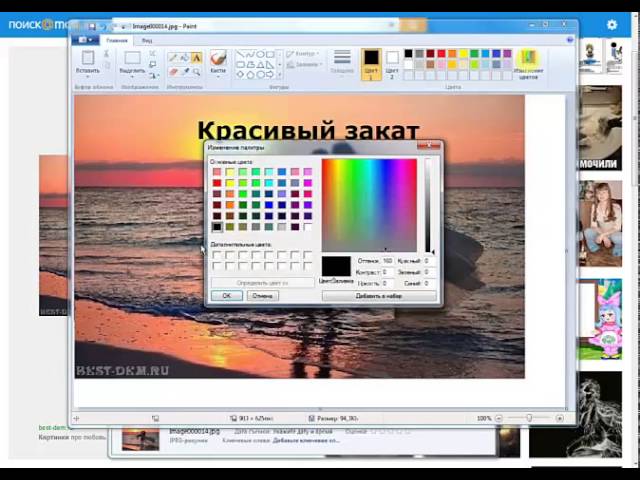This screenshot has width=640, height=480.
Task: Pick the Color picker eyedropper tool
Action: (x=185, y=72)
